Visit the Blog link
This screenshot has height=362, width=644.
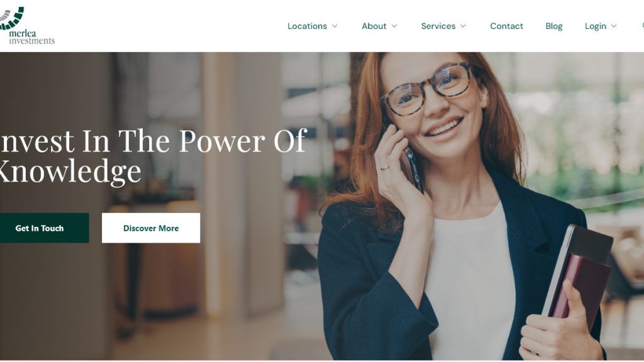(553, 26)
